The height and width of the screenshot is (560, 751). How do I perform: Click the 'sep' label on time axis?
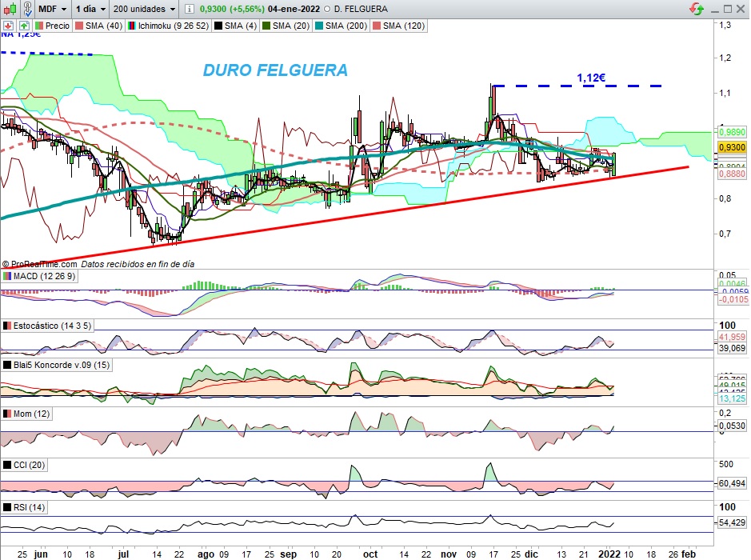289,554
